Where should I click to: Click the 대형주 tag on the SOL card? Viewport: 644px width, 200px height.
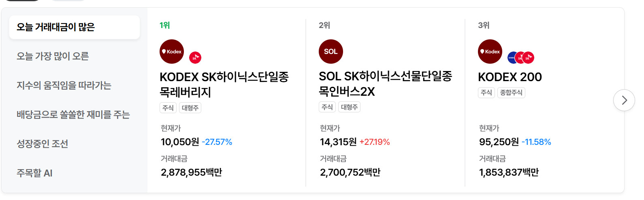[349, 107]
